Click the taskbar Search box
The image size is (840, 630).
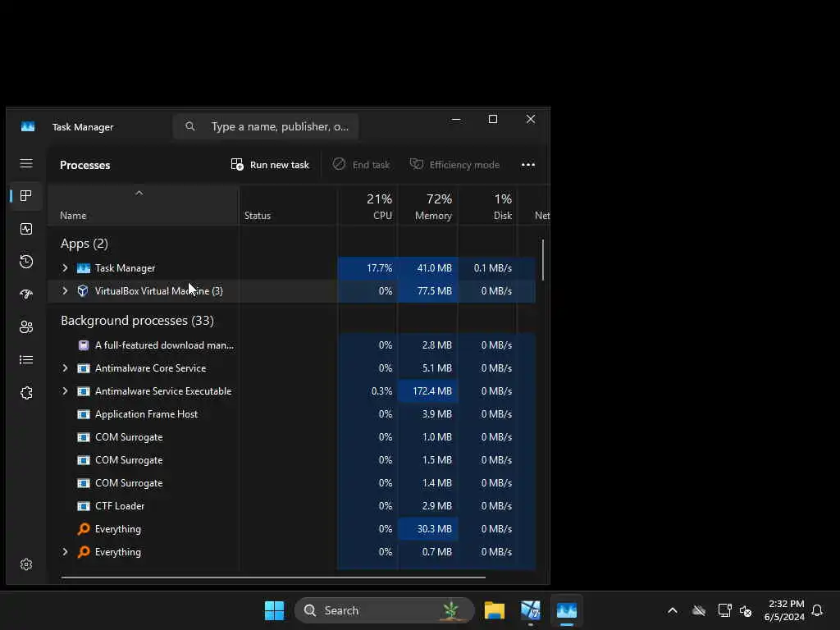384,610
